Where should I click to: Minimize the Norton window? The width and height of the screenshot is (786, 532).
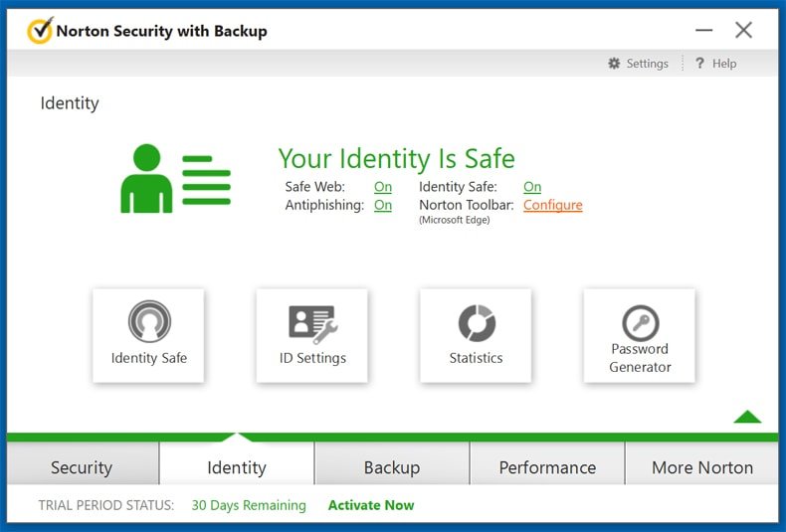click(x=703, y=30)
